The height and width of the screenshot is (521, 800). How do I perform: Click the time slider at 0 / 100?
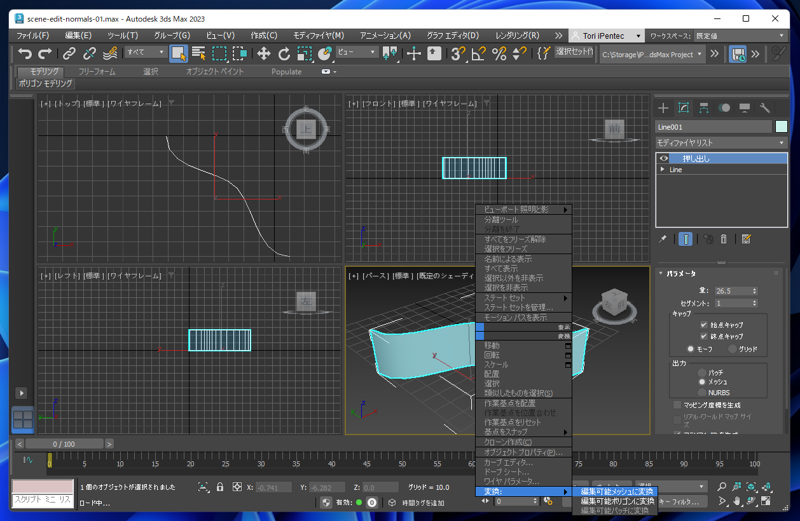(64, 444)
